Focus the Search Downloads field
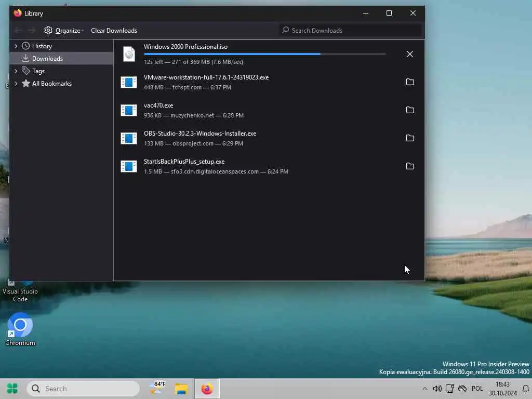Image resolution: width=532 pixels, height=399 pixels. point(350,31)
